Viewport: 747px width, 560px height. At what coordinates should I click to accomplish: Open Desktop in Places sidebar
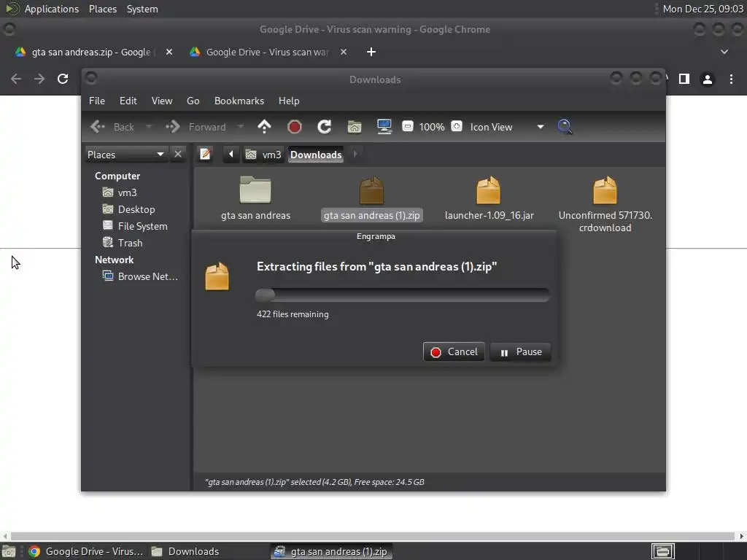(136, 209)
